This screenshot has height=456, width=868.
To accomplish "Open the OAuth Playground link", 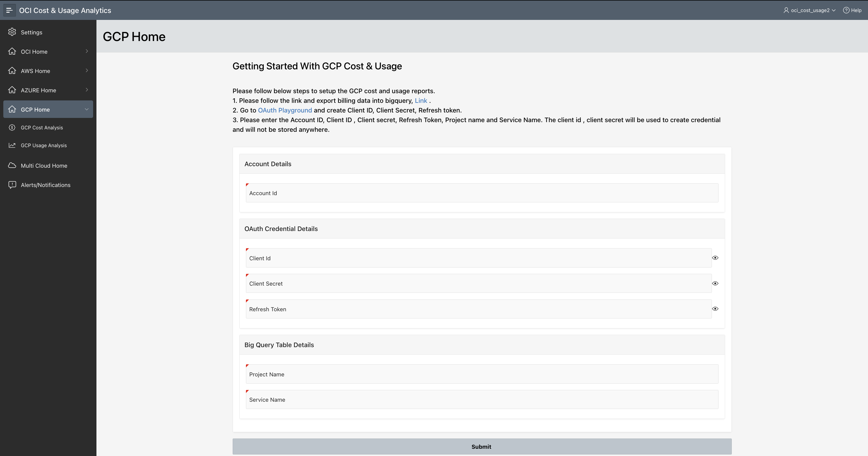I will (x=285, y=110).
